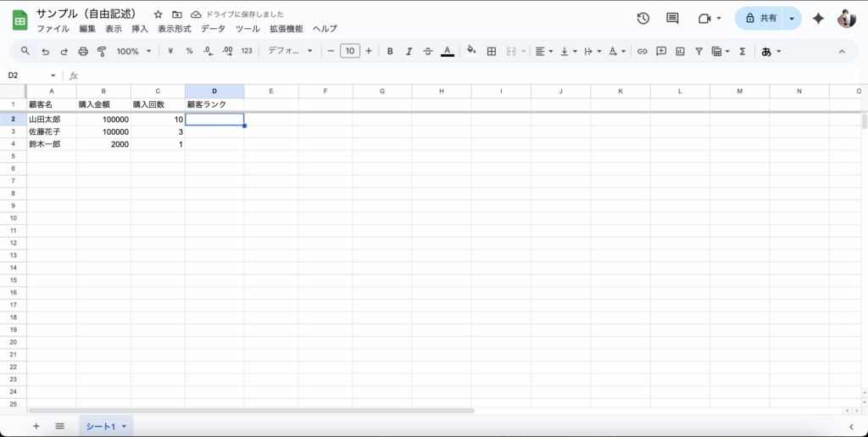The width and height of the screenshot is (868, 437).
Task: Add a new sheet
Action: (36, 426)
